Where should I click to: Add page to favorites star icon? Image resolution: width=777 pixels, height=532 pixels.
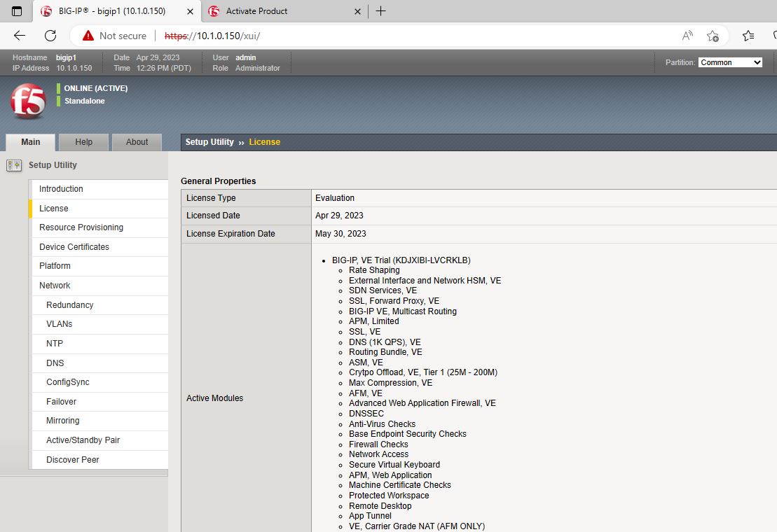point(713,36)
